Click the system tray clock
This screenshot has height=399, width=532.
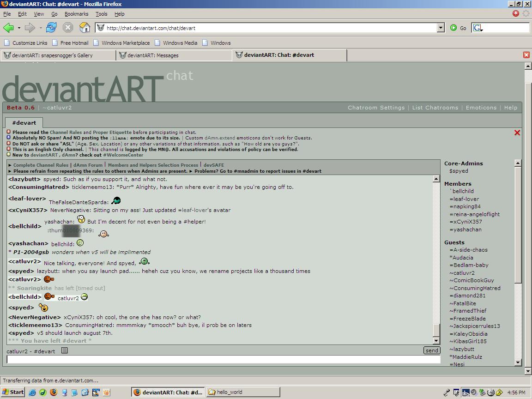pos(516,393)
